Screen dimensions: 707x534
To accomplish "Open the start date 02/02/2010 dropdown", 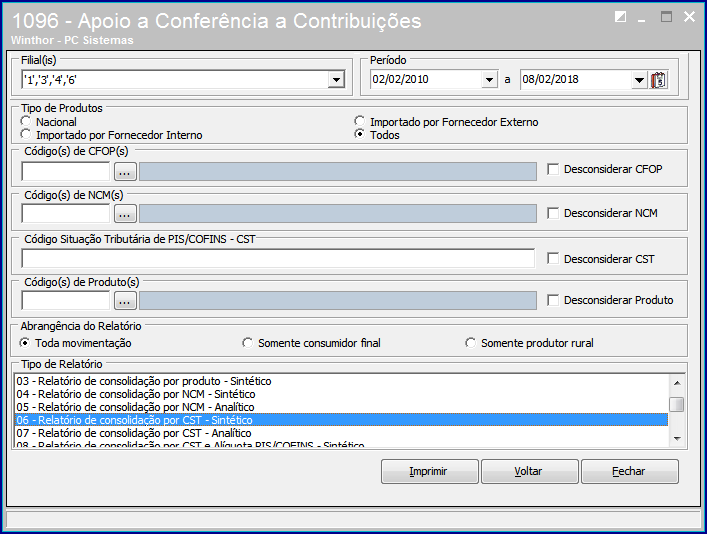I will pyautogui.click(x=489, y=80).
